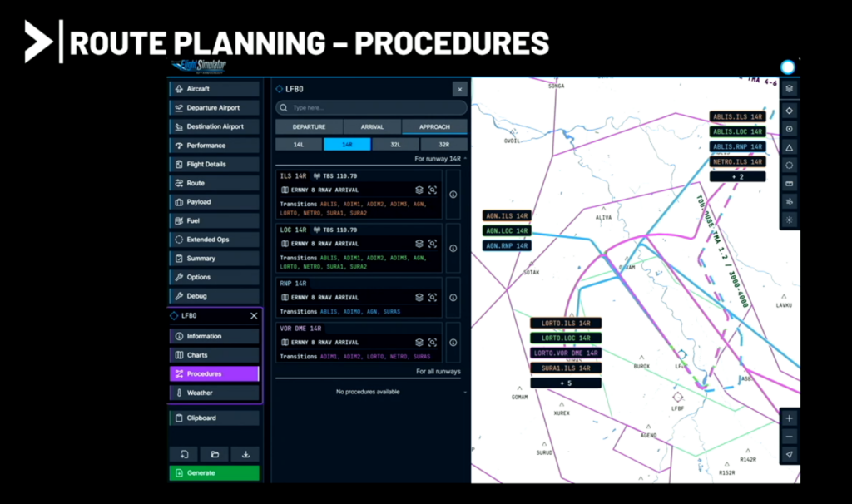Zoom in on the map
The width and height of the screenshot is (852, 504).
pos(789,418)
